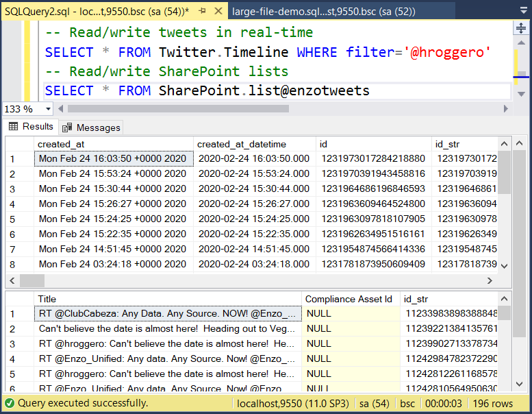The height and width of the screenshot is (414, 532).
Task: Click editor vertical scroll down arrow
Action: 521,94
